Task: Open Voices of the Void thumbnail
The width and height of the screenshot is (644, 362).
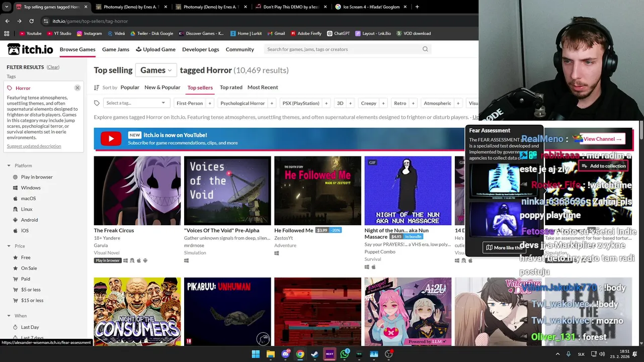Action: (x=227, y=191)
